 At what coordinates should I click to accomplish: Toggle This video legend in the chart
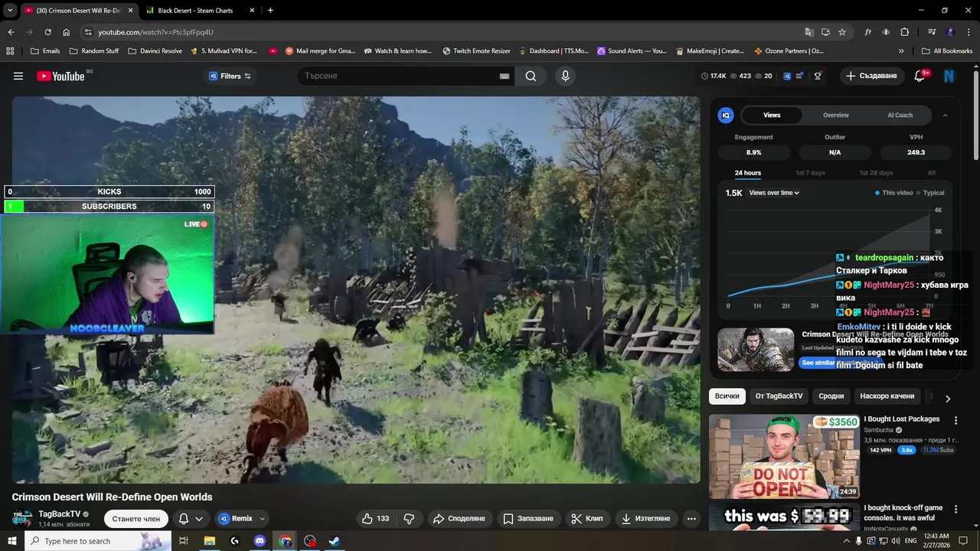pos(894,193)
